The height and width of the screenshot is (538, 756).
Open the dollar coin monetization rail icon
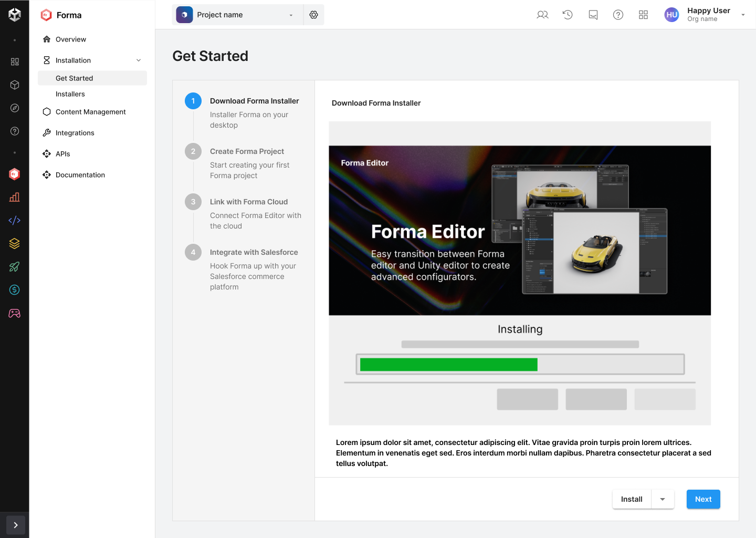tap(15, 289)
